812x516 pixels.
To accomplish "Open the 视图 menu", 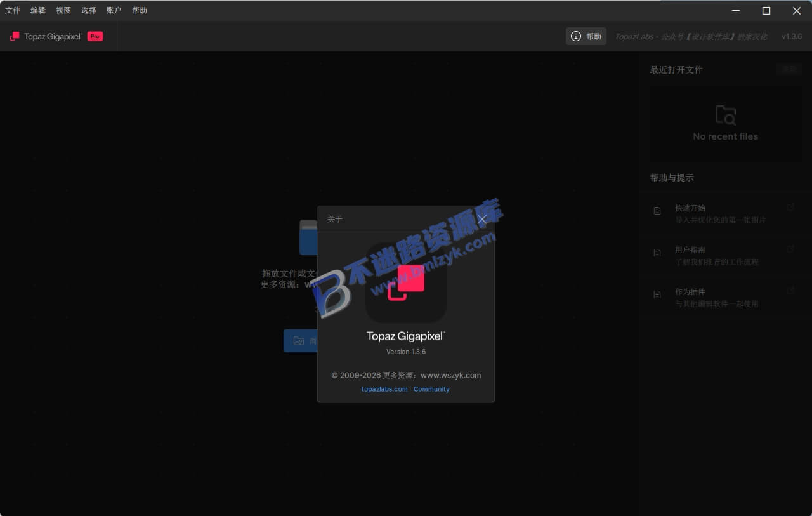I will pos(63,11).
